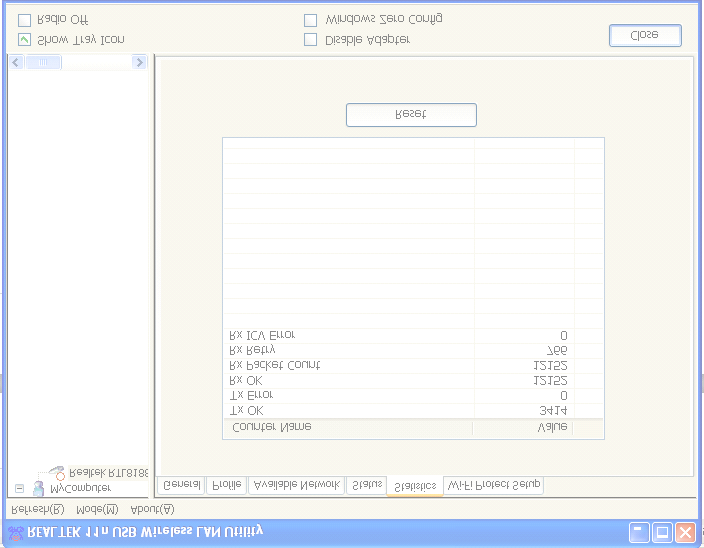Select the Rx ICV Error label
This screenshot has height=548, width=704.
262,335
